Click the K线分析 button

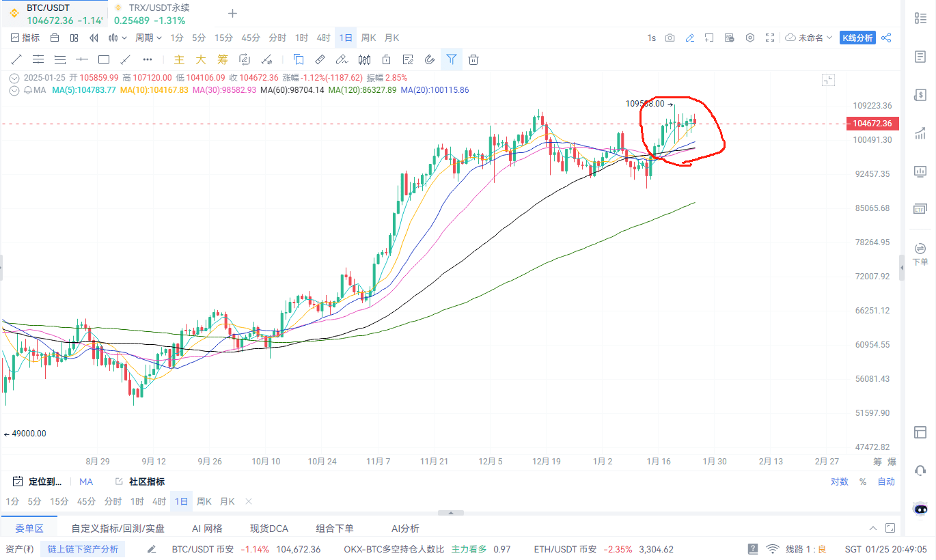tap(857, 38)
